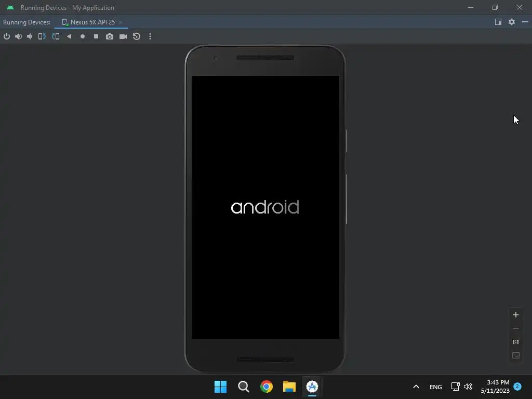Click the zoom to fit screen icon

click(x=516, y=355)
